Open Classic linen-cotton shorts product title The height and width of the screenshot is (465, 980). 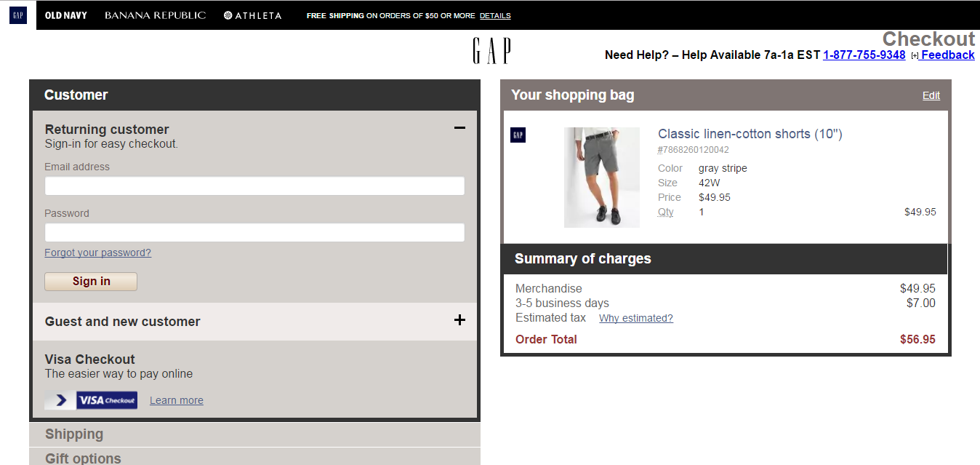click(750, 134)
